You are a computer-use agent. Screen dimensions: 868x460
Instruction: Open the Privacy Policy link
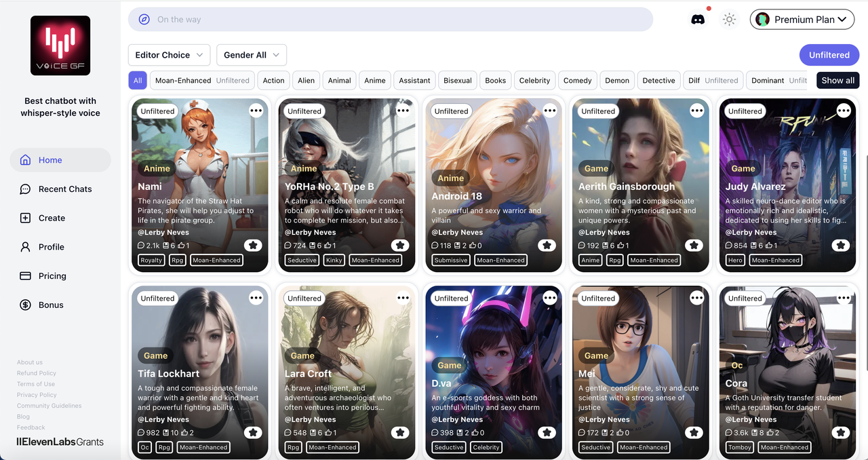[x=37, y=395]
